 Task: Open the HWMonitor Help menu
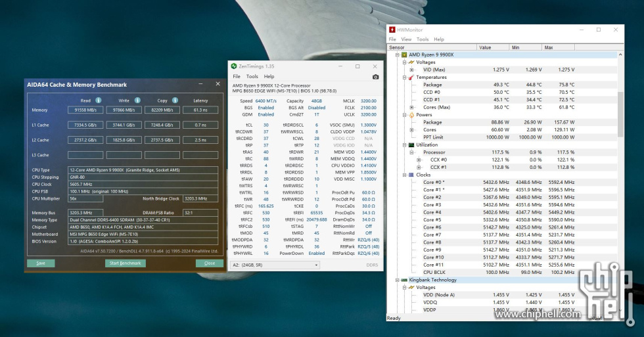[439, 39]
